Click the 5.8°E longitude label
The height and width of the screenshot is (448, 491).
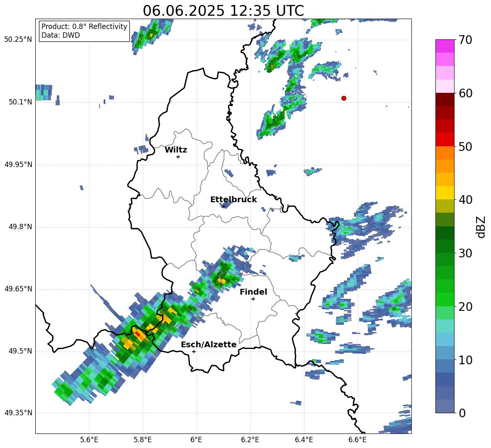(x=143, y=440)
